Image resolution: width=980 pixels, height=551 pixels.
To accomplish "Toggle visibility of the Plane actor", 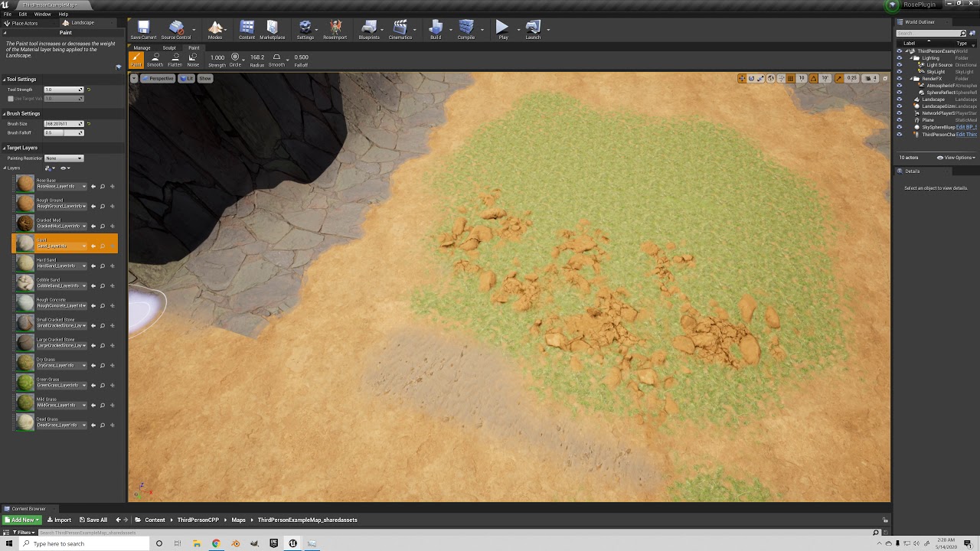I will 899,120.
